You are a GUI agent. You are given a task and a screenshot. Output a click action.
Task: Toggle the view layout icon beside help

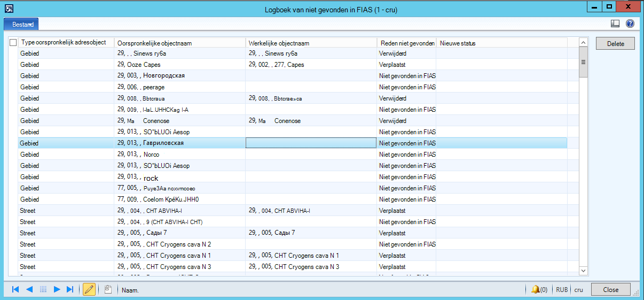click(x=615, y=24)
